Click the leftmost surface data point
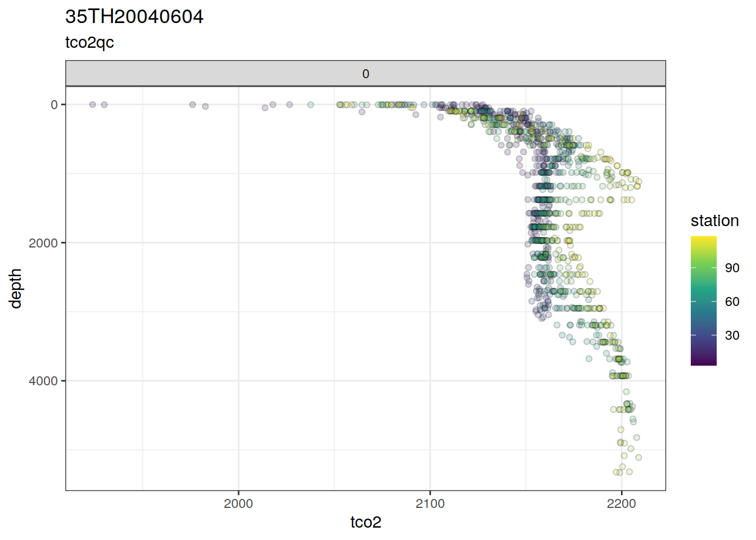Screen dimensions: 756x540 (92, 105)
